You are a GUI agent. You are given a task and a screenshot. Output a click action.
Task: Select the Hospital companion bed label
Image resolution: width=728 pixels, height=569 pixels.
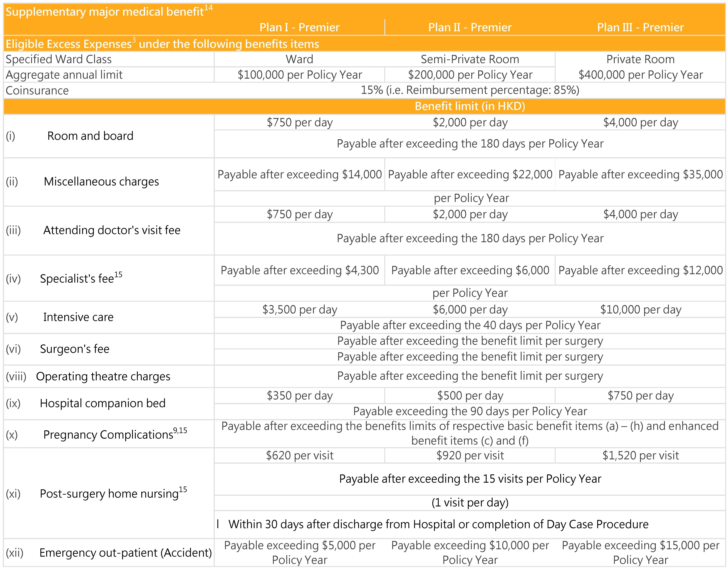tap(103, 403)
